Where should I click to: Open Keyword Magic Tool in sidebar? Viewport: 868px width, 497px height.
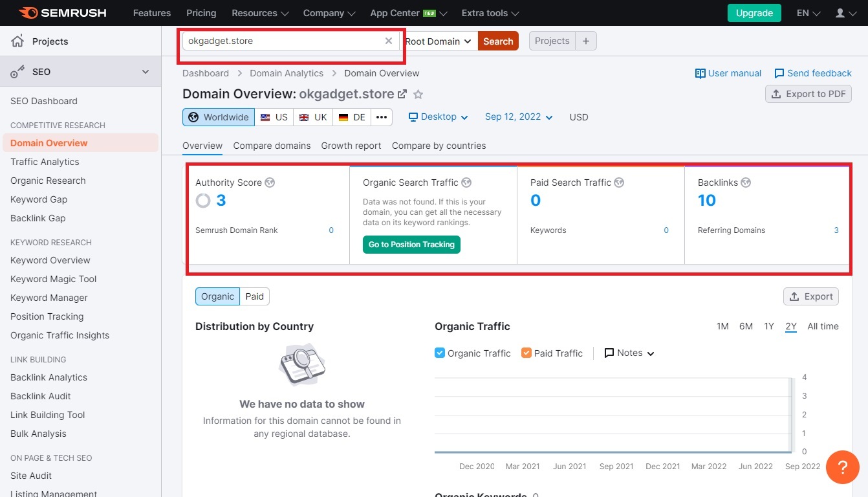pos(54,279)
